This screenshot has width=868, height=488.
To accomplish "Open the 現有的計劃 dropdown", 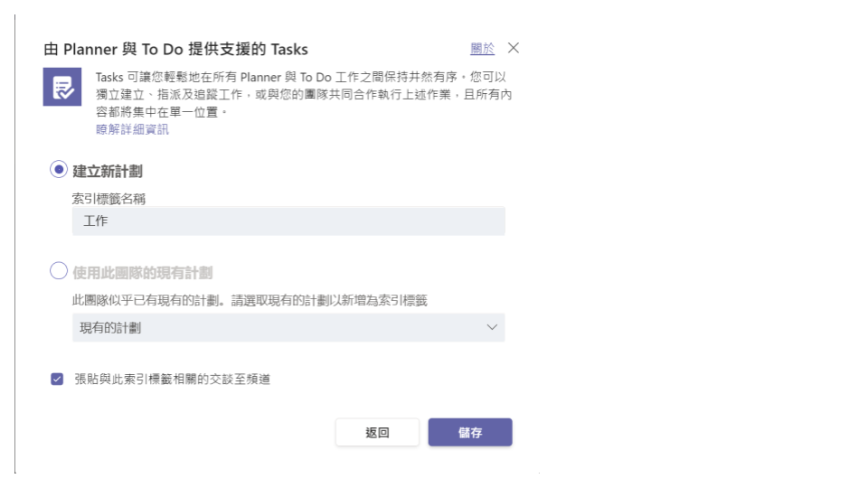I will pyautogui.click(x=288, y=327).
